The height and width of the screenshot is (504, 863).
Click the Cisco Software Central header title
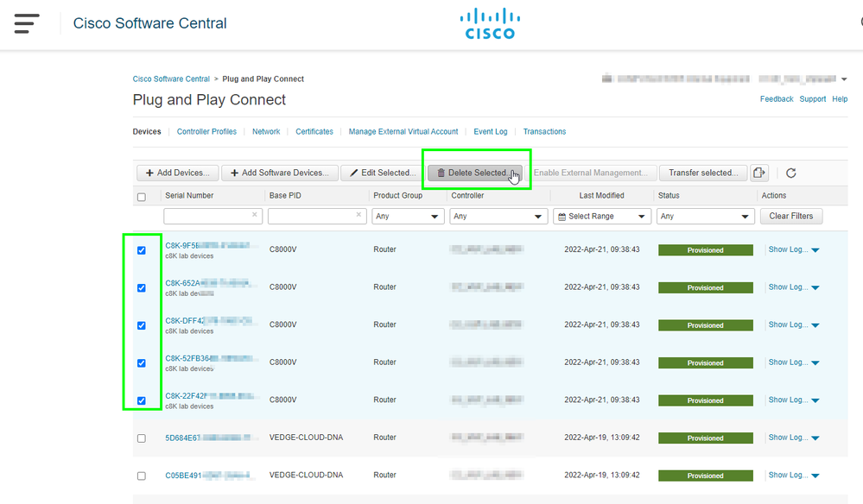coord(149,23)
